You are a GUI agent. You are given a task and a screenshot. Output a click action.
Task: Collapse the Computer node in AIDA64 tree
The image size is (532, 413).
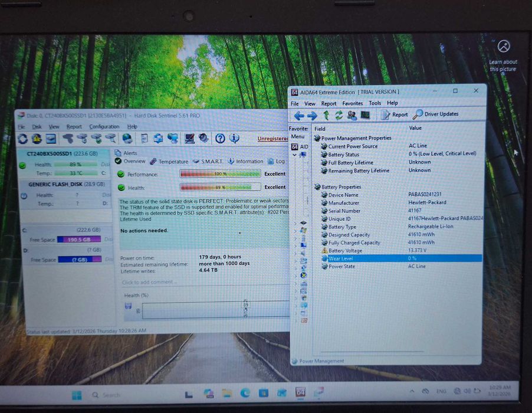coord(294,155)
